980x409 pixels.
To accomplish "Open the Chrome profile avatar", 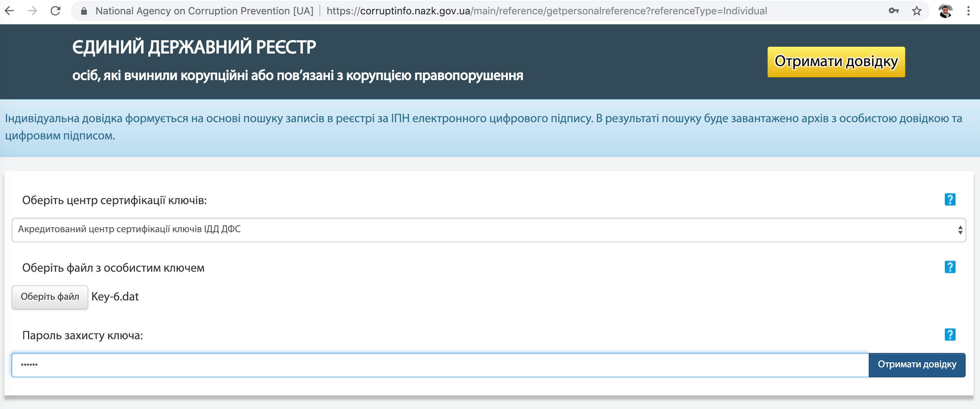I will (945, 11).
